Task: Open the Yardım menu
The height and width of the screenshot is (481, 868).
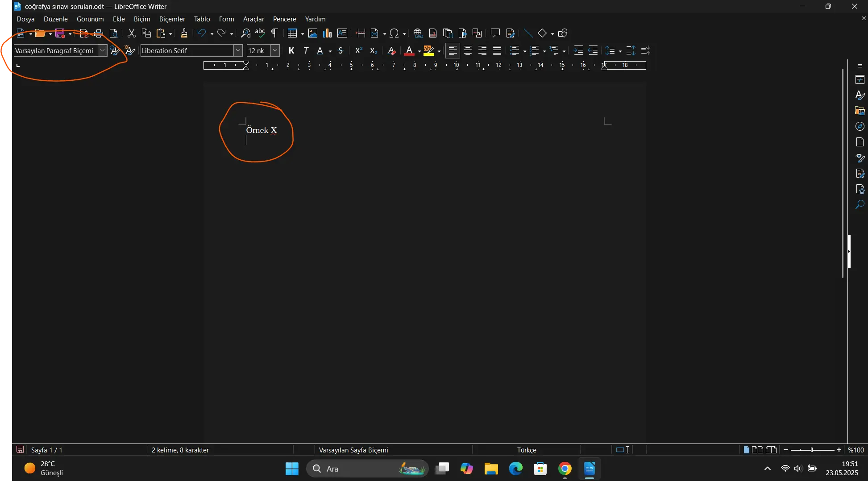Action: [315, 19]
